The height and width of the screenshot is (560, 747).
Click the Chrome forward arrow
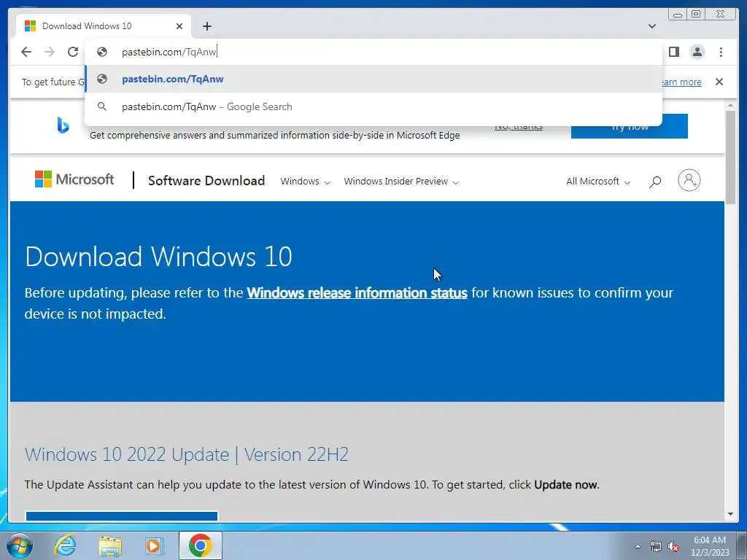pyautogui.click(x=50, y=52)
